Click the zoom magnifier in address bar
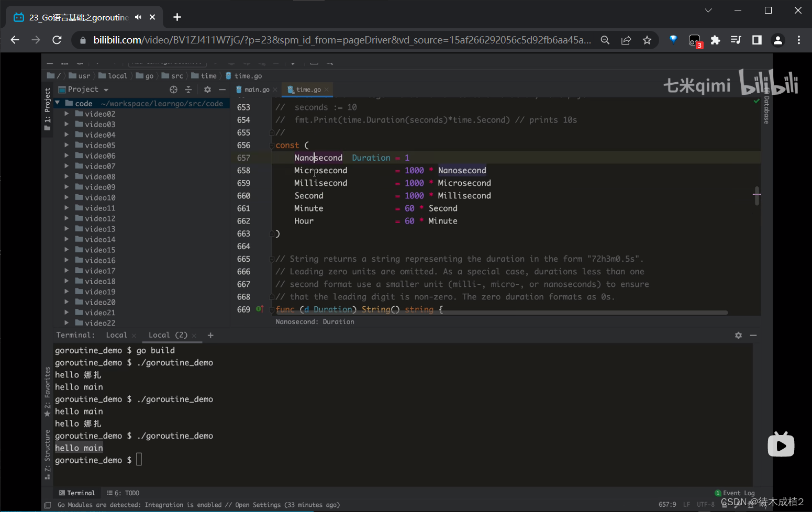 click(605, 40)
